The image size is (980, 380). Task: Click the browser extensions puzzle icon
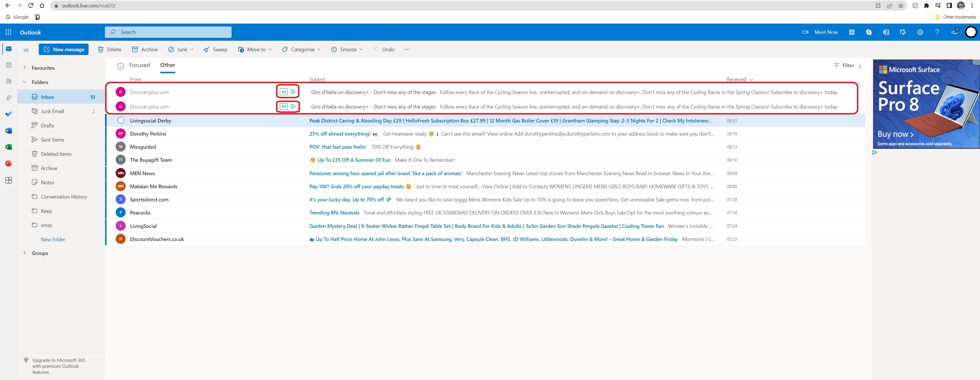click(926, 5)
